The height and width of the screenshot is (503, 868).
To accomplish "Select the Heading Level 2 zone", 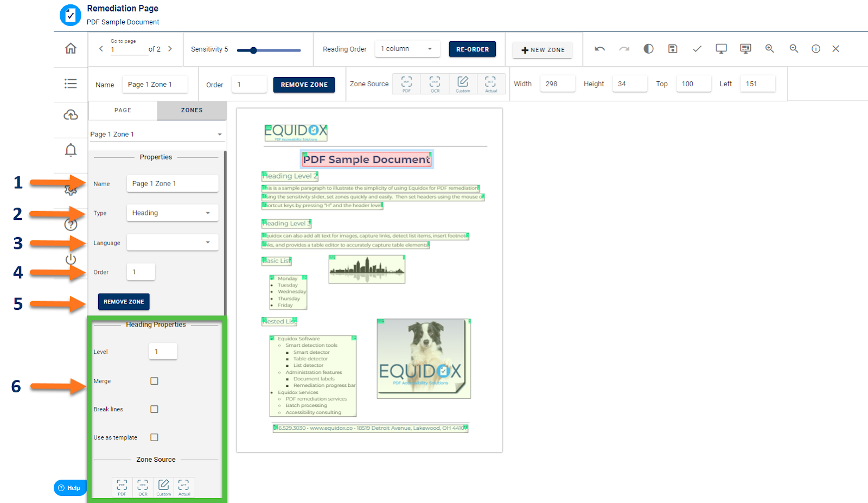I will click(x=290, y=176).
